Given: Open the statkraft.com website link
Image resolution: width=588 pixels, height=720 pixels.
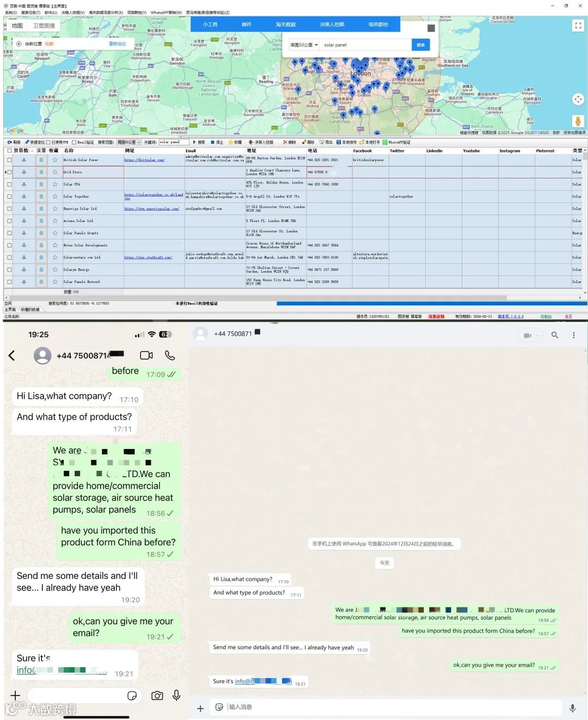Looking at the screenshot, I should (x=148, y=257).
